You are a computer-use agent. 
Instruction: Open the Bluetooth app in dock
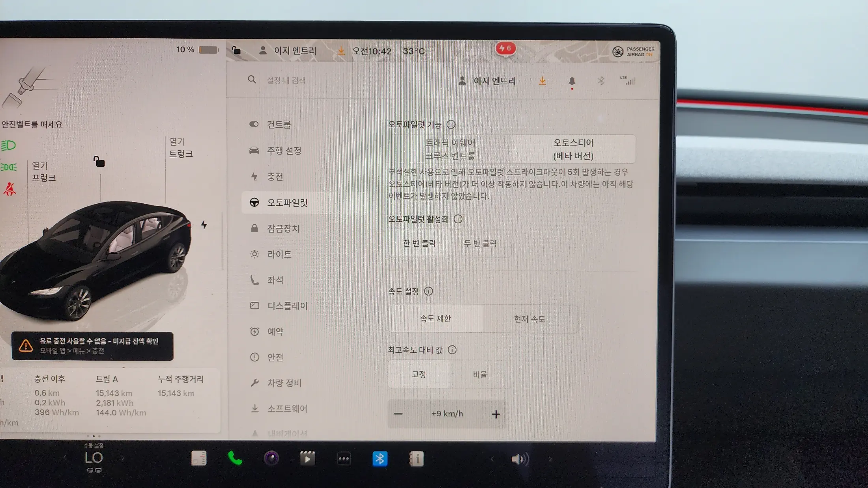(380, 458)
